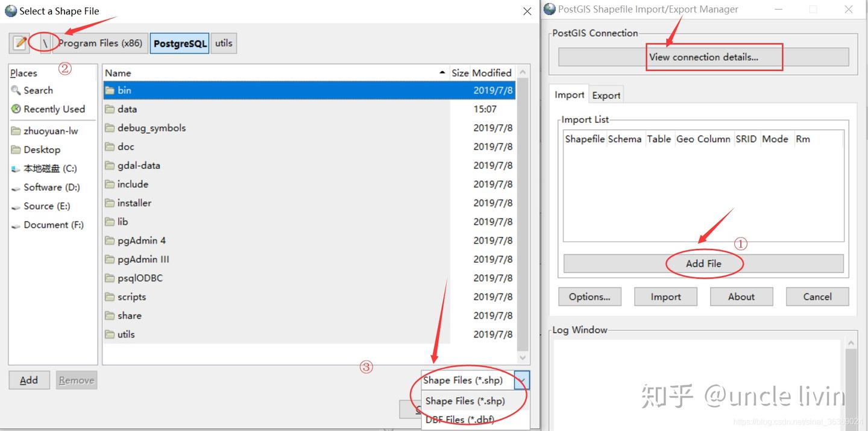
Task: Open the pgAdmin 4 folder
Action: pos(141,240)
